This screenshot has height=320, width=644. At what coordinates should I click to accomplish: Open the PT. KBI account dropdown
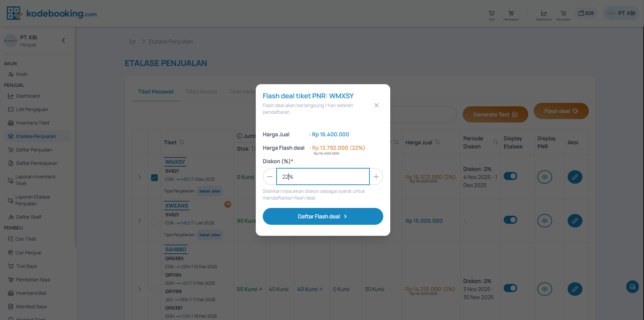click(621, 13)
